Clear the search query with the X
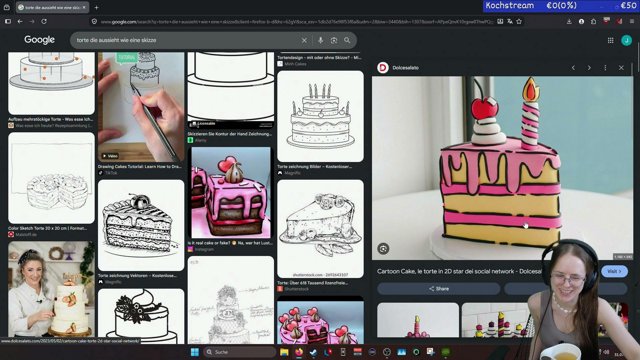This screenshot has height=360, width=640. pos(304,40)
